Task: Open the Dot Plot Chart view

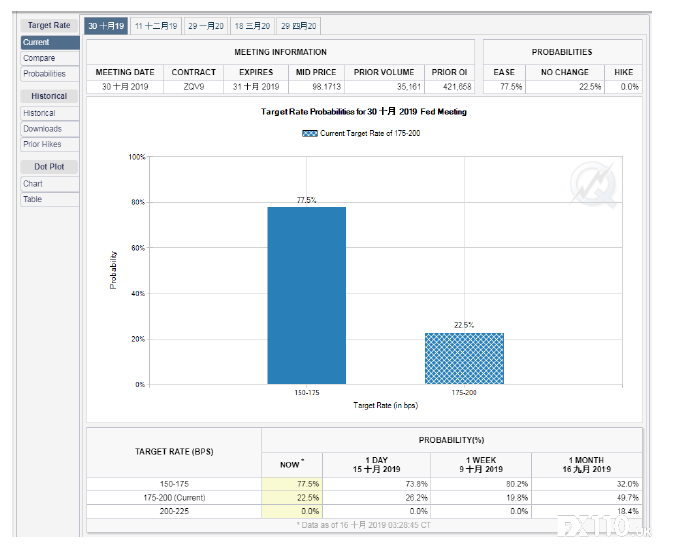Action: [50, 184]
